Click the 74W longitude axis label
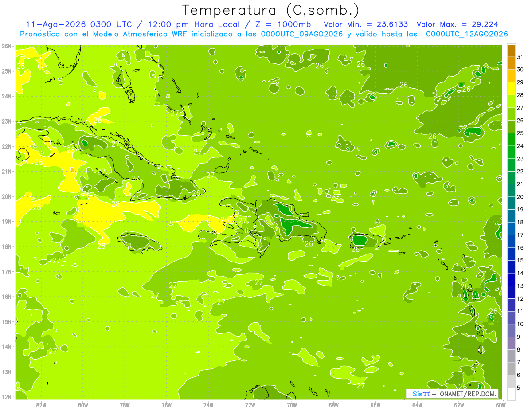 pos(208,405)
